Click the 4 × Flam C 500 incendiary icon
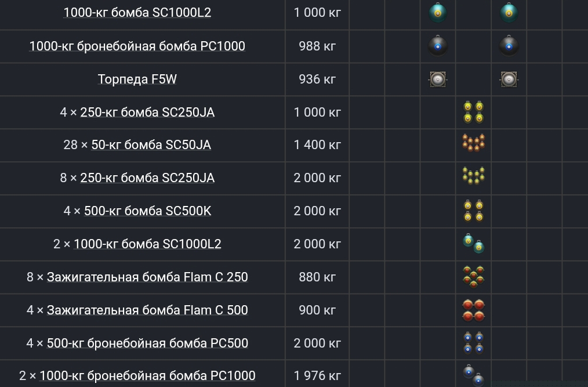Viewport: 588px width, 387px height. 473,310
